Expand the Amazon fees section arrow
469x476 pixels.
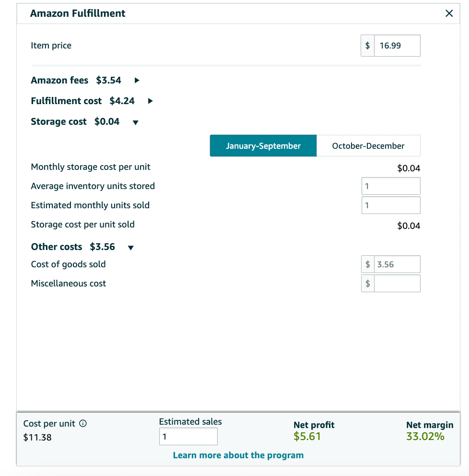pyautogui.click(x=137, y=81)
